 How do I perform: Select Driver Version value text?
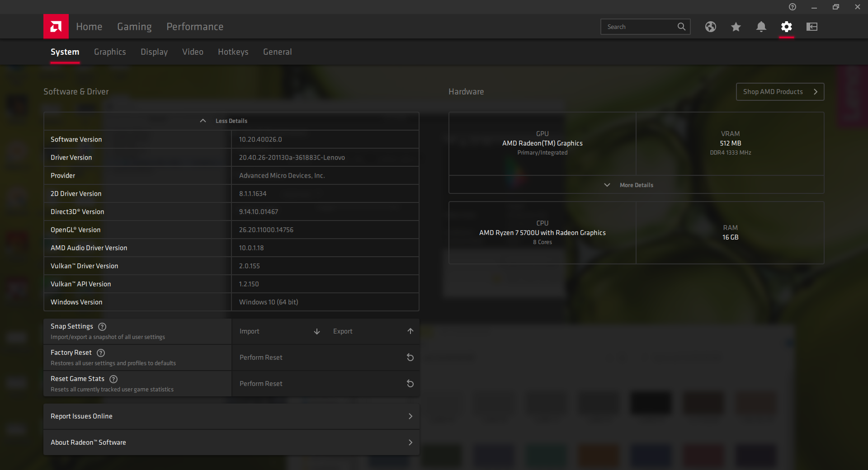(x=292, y=157)
